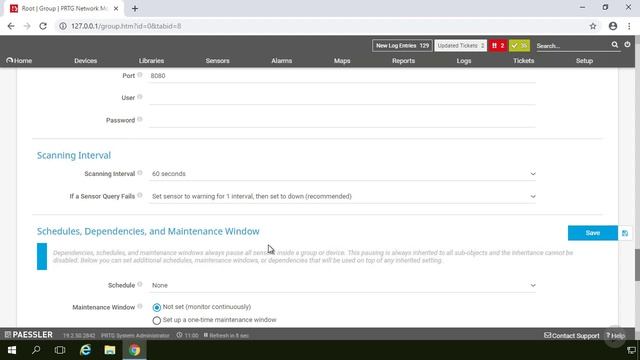Click the floppy icon beside Save
The image size is (640, 360).
tap(625, 233)
